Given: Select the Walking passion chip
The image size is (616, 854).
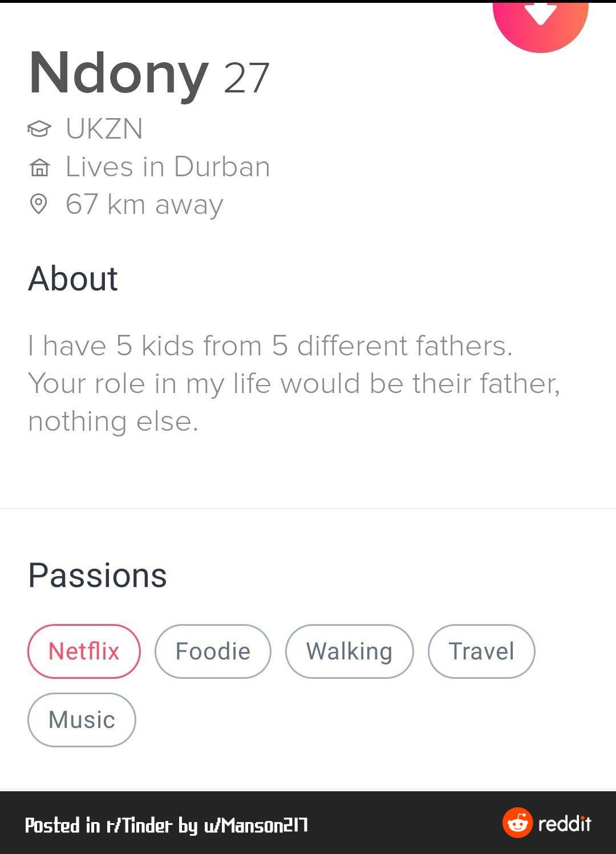Looking at the screenshot, I should (x=349, y=651).
